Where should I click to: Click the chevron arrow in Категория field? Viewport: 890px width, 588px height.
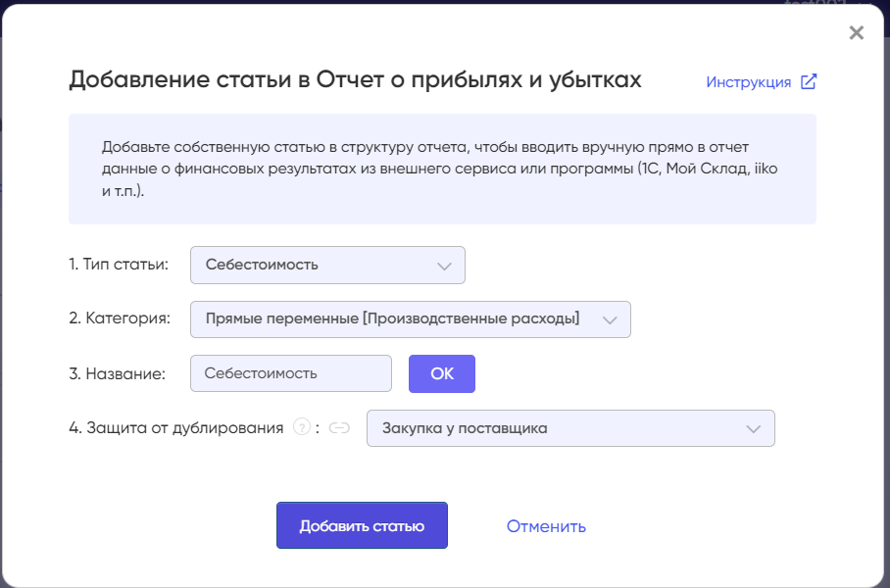tap(610, 320)
